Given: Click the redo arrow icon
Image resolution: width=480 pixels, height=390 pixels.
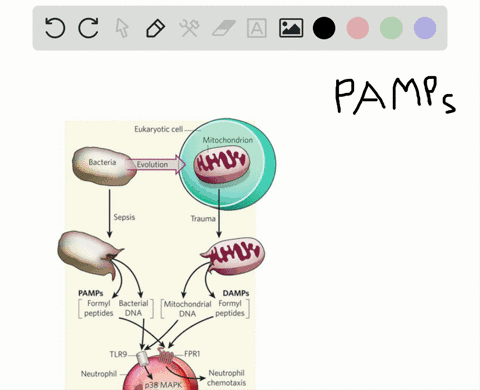Looking at the screenshot, I should point(88,28).
